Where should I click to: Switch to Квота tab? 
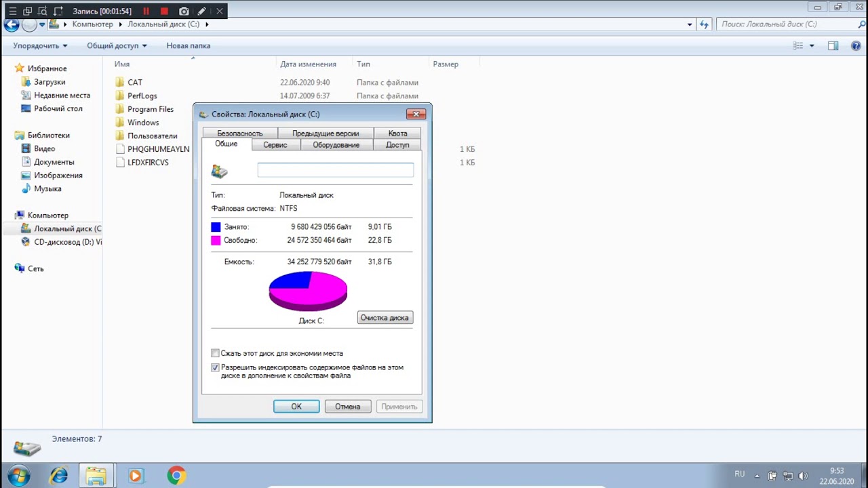(x=397, y=134)
